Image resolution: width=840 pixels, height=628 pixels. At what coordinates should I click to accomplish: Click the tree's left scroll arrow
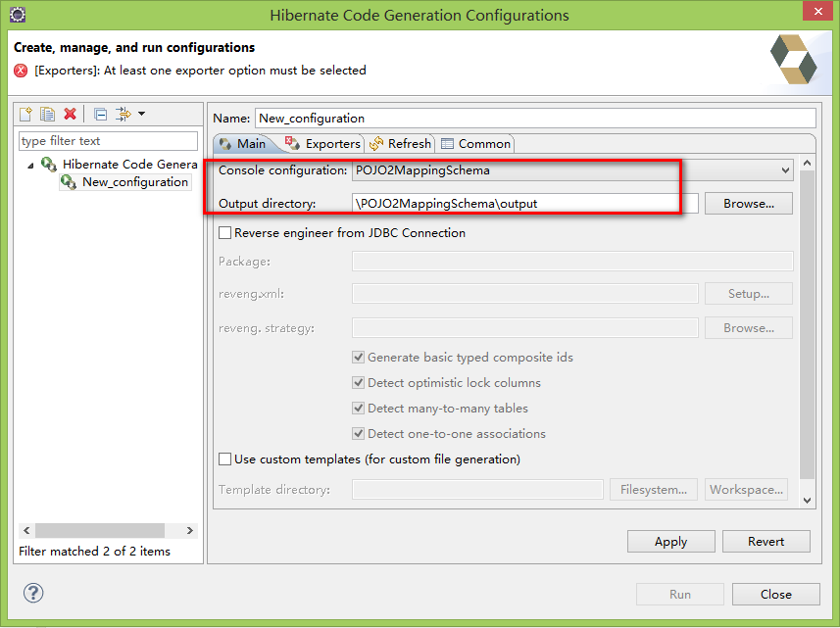26,531
